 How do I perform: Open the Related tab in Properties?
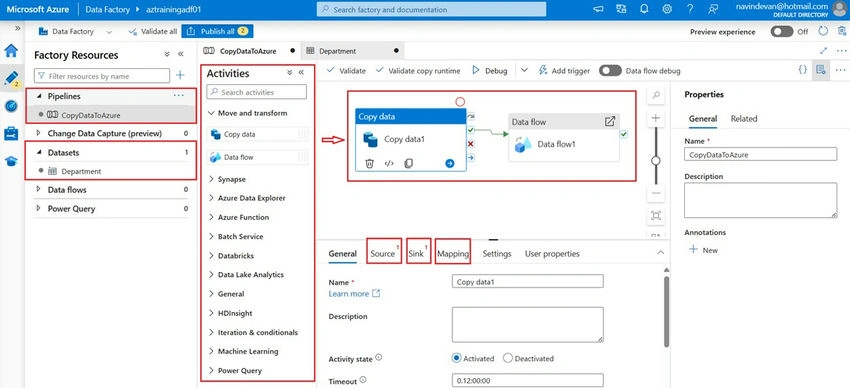[744, 119]
